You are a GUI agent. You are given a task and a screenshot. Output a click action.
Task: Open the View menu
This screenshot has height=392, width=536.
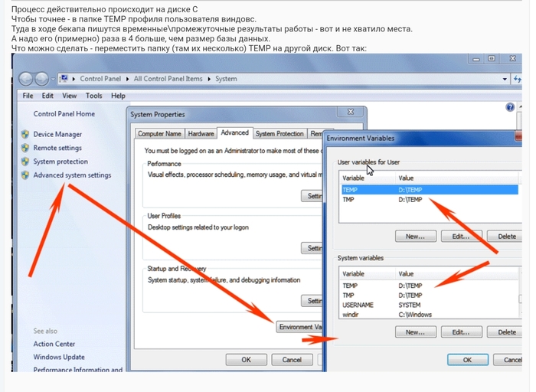tap(69, 96)
